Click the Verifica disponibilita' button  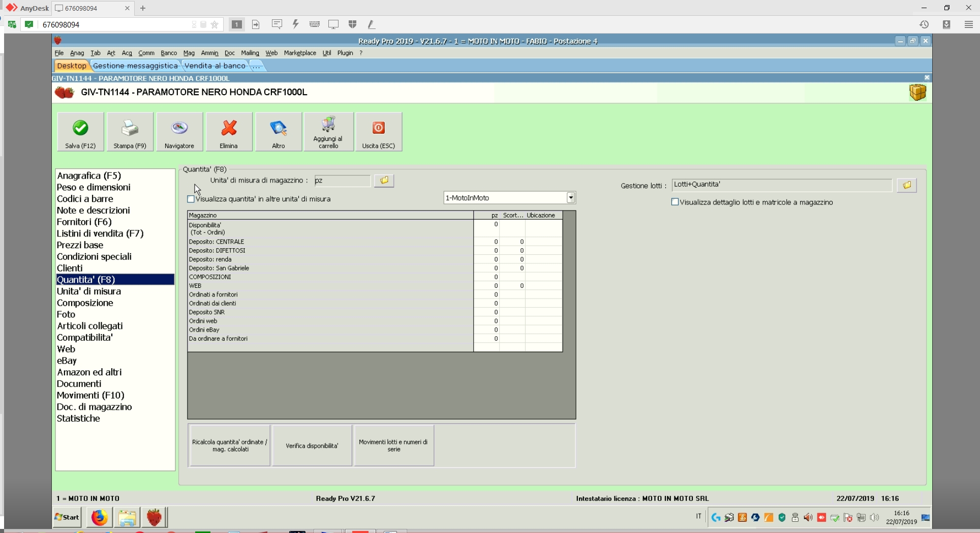pos(312,446)
